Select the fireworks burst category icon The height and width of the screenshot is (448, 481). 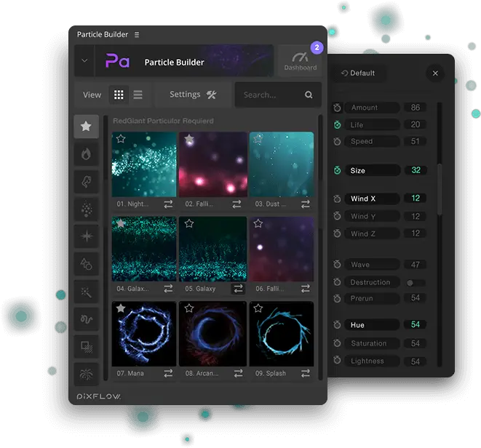(86, 374)
